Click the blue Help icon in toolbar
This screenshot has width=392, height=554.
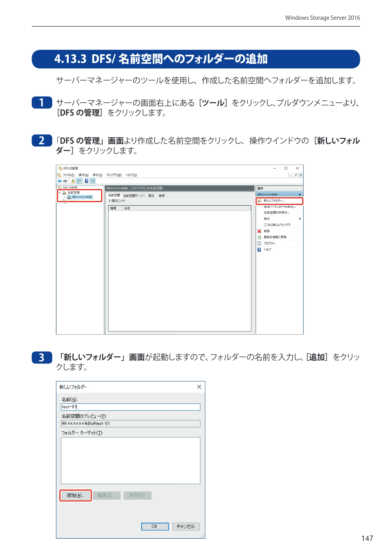pyautogui.click(x=86, y=181)
